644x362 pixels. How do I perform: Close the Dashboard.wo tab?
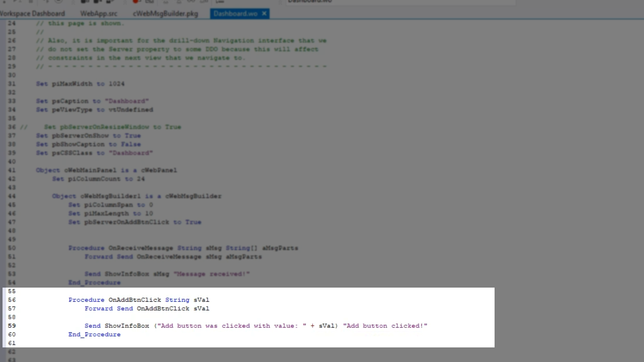(264, 14)
